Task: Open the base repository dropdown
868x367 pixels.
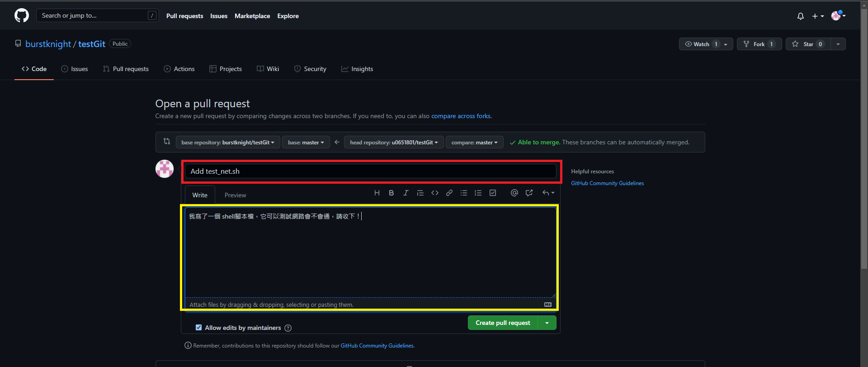Action: click(228, 142)
